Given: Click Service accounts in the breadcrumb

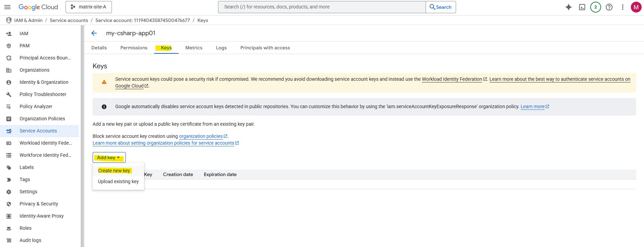Looking at the screenshot, I should [69, 21].
